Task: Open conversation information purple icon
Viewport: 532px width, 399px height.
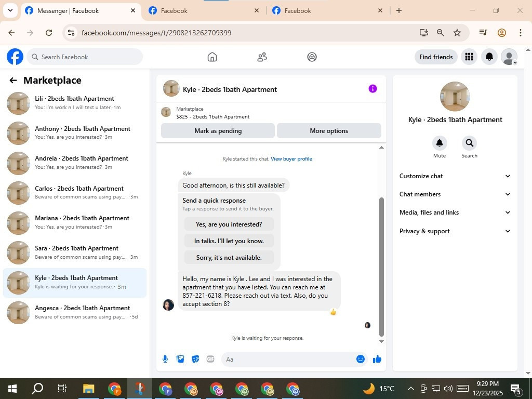Action: coord(373,88)
